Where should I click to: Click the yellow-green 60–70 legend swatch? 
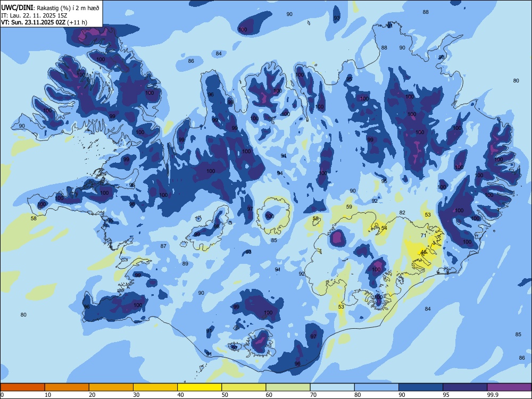click(288, 387)
